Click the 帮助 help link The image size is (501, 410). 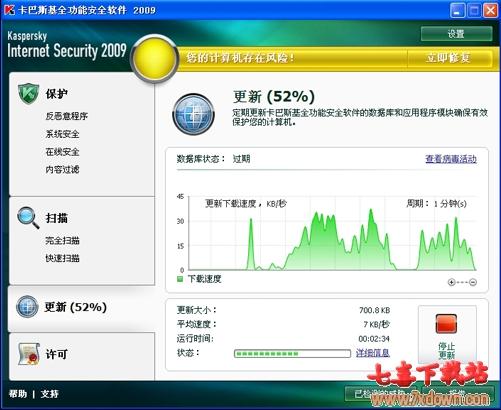pyautogui.click(x=18, y=394)
